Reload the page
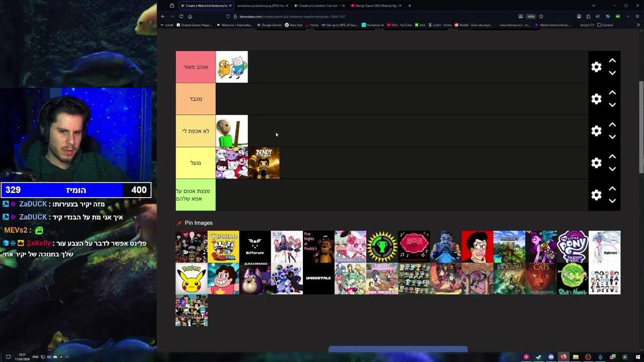The height and width of the screenshot is (362, 644). (181, 16)
